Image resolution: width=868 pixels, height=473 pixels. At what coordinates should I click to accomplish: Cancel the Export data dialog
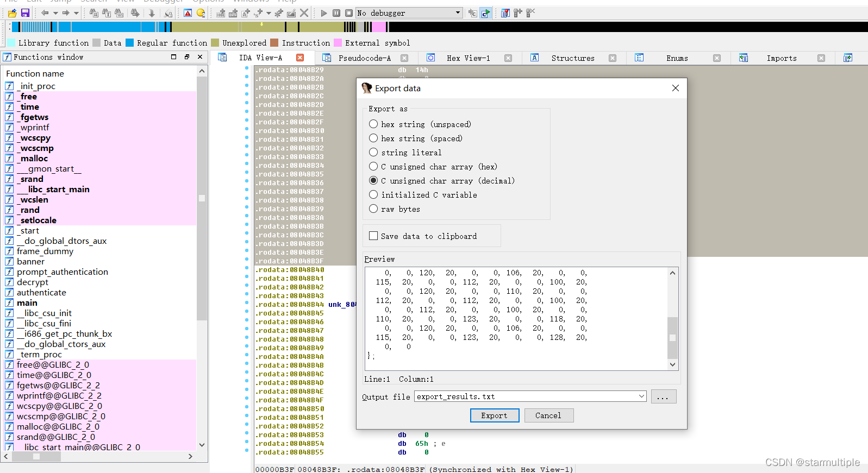548,415
